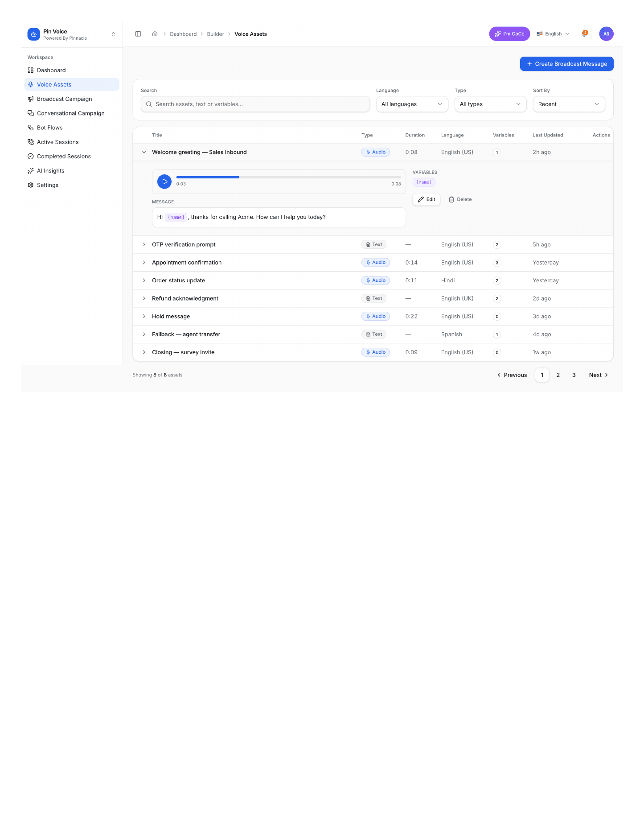Open the English language selector
Screen dimensions: 644x834
pyautogui.click(x=553, y=34)
